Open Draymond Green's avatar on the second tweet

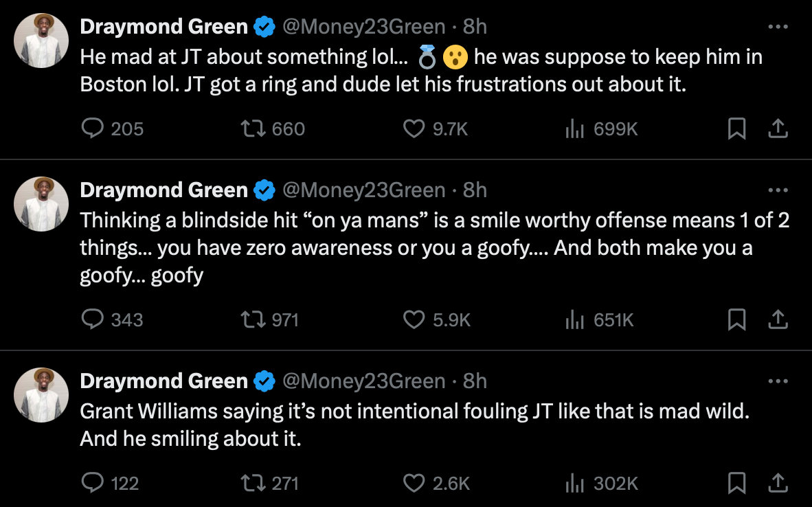click(x=42, y=203)
